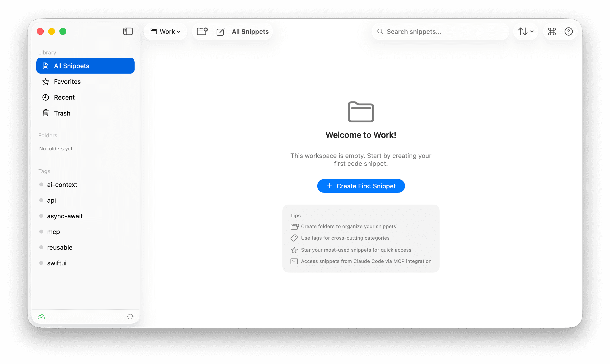Open the New Folder icon in toolbar
Image resolution: width=610 pixels, height=364 pixels.
tap(202, 31)
